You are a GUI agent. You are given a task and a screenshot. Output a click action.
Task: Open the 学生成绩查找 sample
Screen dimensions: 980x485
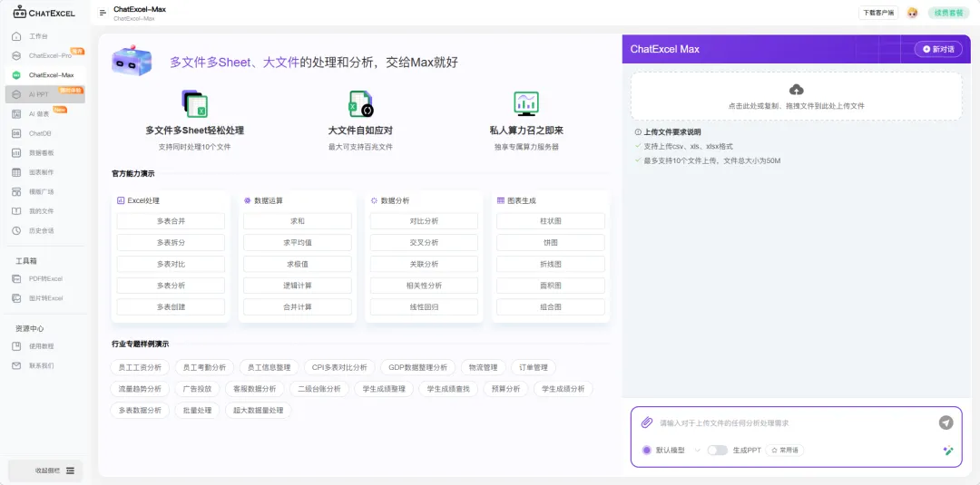tap(448, 389)
